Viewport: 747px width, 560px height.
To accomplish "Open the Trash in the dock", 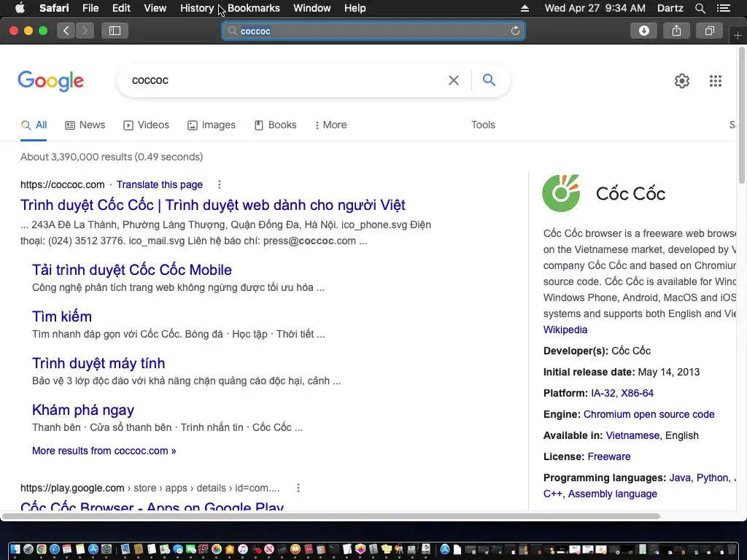I will pos(732,549).
